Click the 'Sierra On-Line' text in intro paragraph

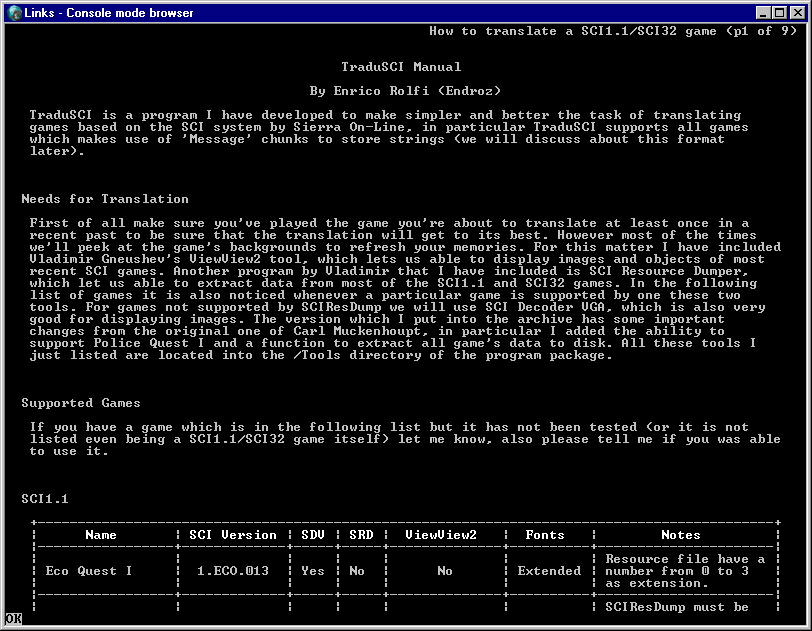coord(349,127)
